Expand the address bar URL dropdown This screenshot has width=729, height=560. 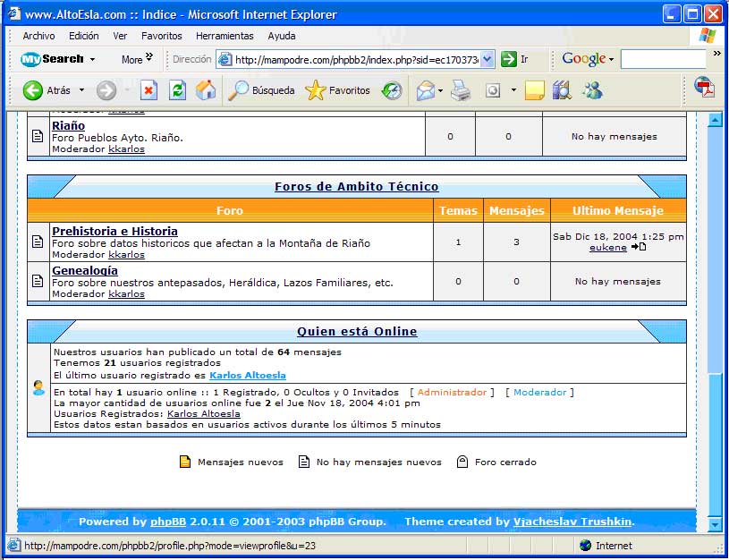487,59
